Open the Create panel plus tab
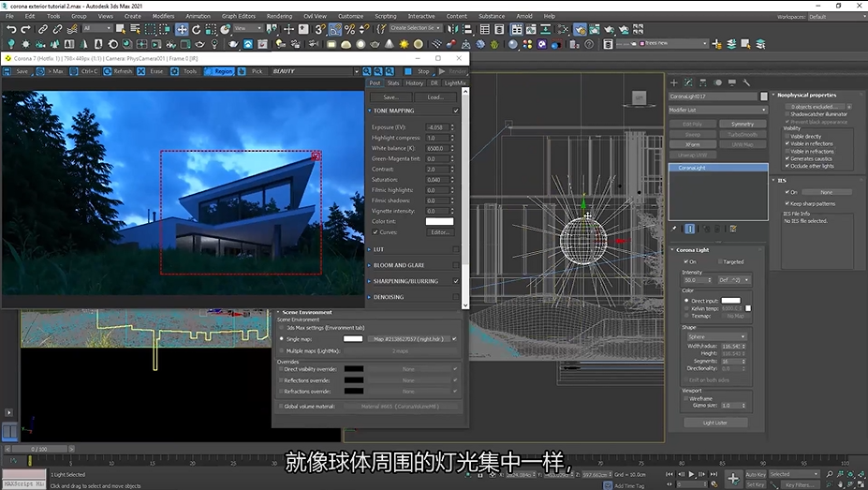This screenshot has height=490, width=868. click(x=673, y=82)
